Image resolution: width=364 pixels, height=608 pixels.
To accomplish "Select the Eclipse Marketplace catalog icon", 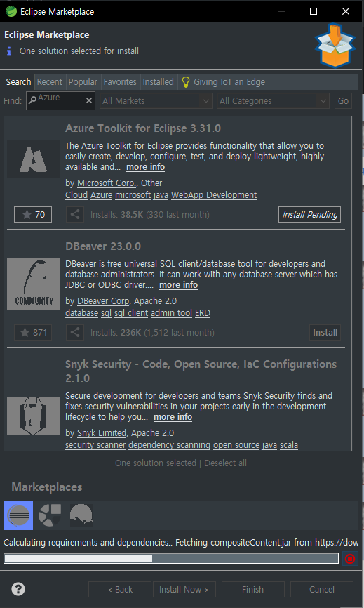I will click(x=18, y=515).
